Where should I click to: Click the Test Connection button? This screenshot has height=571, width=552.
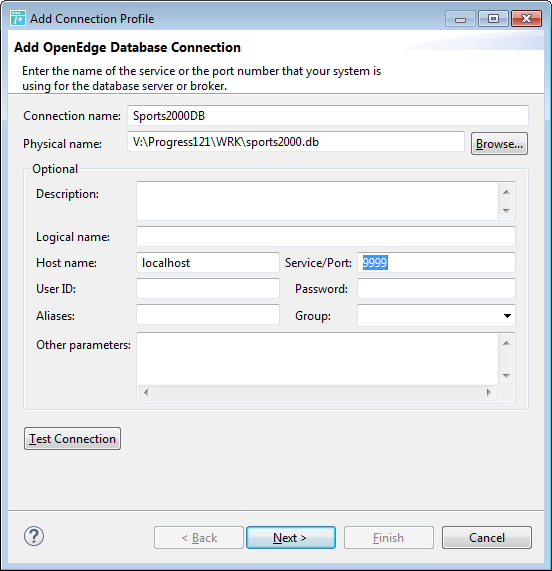tap(72, 438)
